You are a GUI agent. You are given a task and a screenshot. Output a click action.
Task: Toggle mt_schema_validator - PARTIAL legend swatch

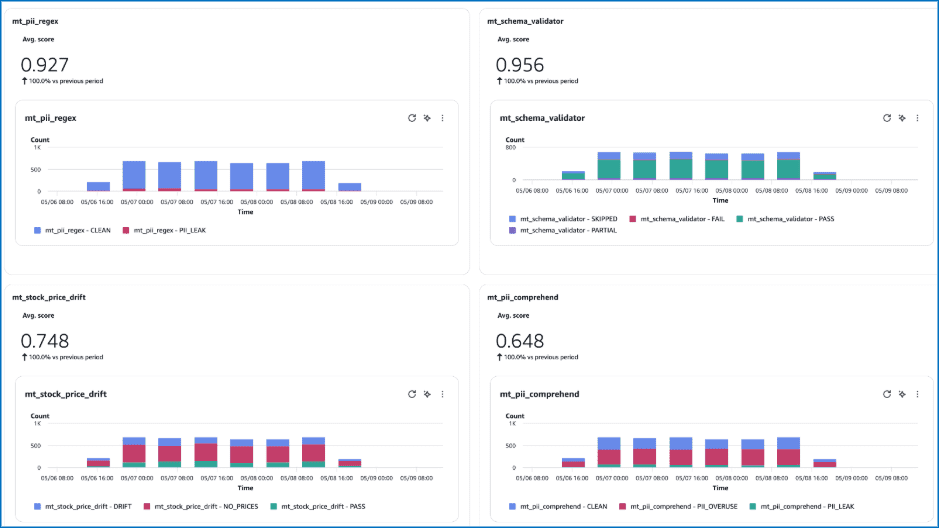tap(512, 230)
